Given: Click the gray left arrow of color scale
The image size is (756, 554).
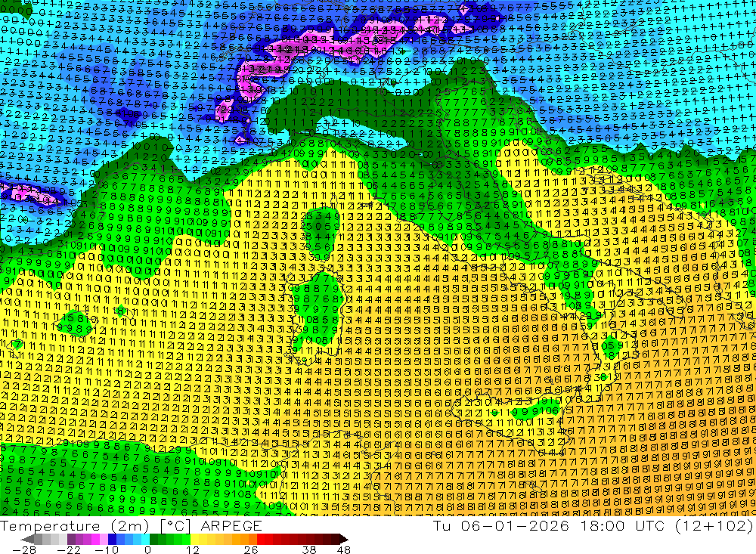Looking at the screenshot, I should tap(27, 539).
